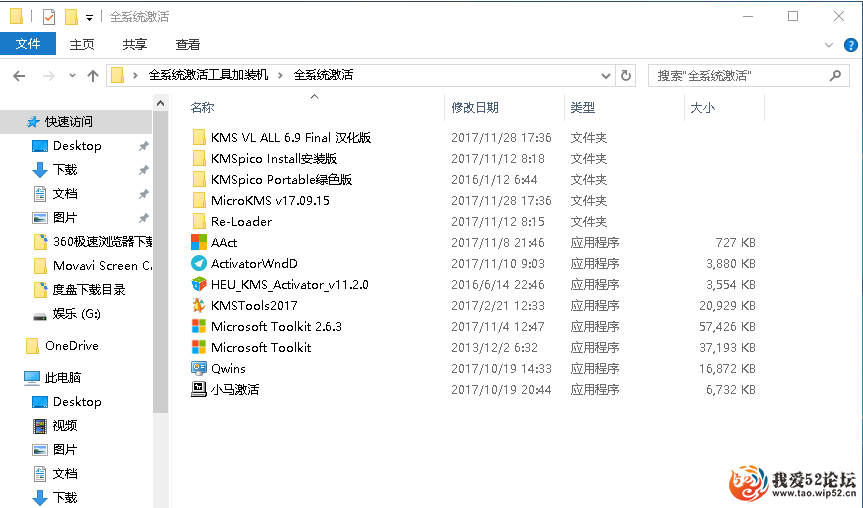
Task: Select KMSpico Install安装版 folder icon
Action: point(199,159)
